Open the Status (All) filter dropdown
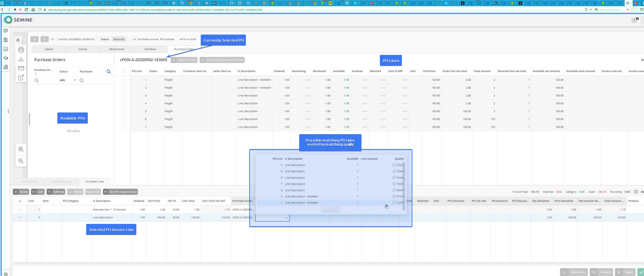The image size is (644, 276). click(67, 80)
